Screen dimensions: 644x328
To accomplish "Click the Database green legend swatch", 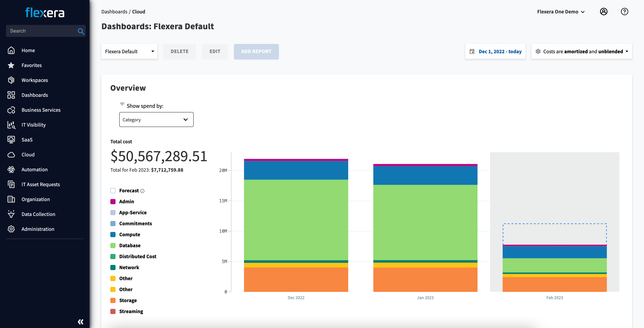I will 113,246.
